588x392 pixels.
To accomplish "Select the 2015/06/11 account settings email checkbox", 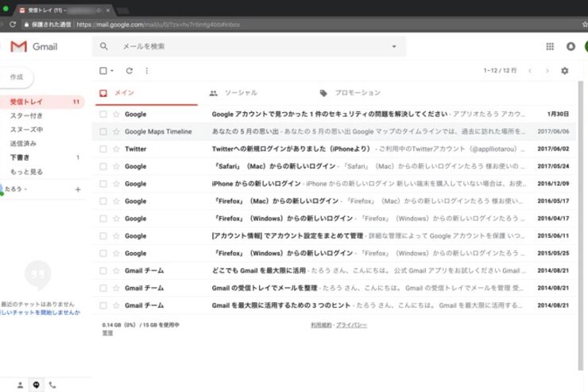I will [103, 236].
